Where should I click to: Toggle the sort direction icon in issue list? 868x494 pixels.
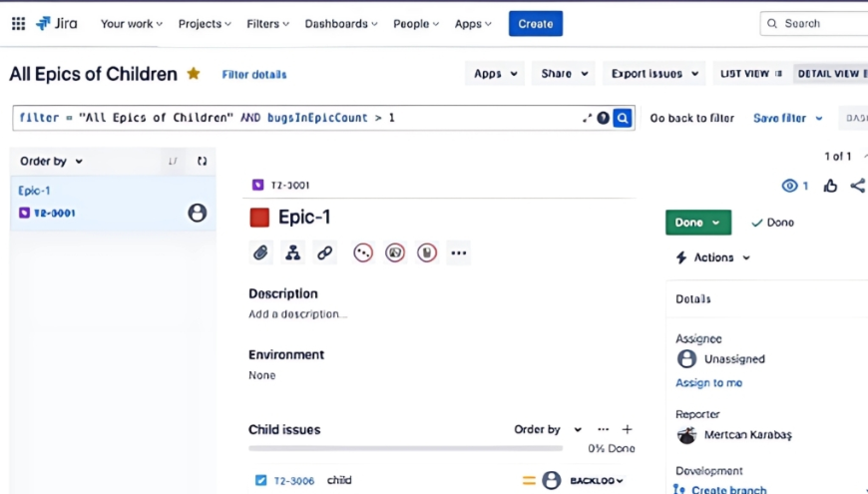[x=173, y=161]
